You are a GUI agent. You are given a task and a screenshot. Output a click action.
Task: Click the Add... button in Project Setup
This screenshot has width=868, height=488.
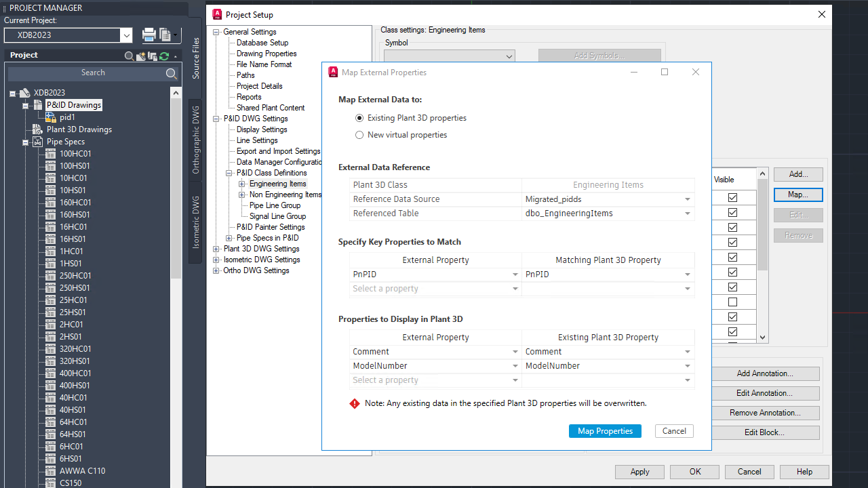(798, 174)
